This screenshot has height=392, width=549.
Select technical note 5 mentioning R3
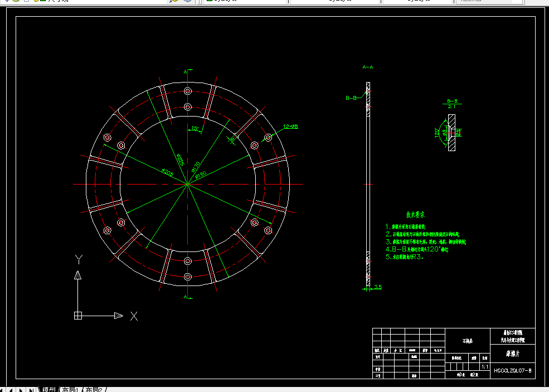[405, 257]
